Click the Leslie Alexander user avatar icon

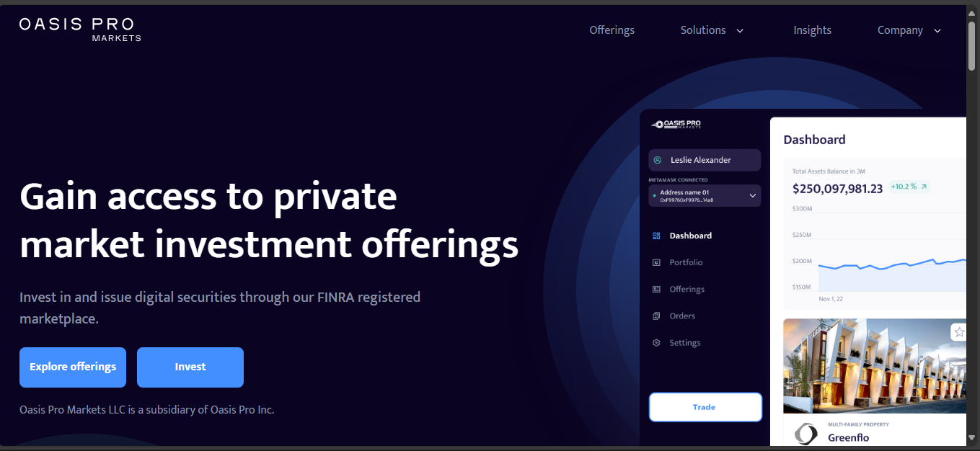(x=657, y=160)
